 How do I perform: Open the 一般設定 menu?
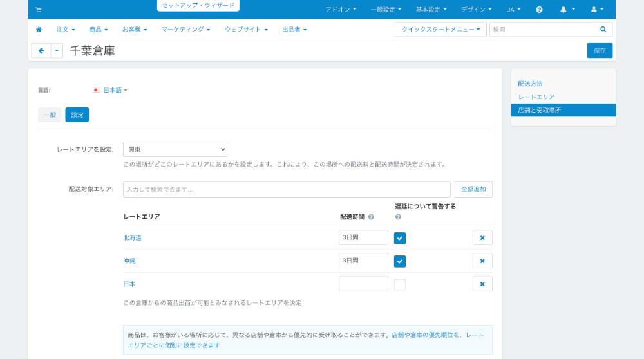[386, 10]
